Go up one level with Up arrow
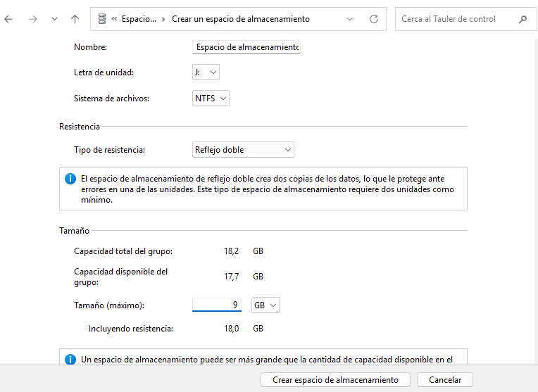538x392 pixels. pos(75,19)
